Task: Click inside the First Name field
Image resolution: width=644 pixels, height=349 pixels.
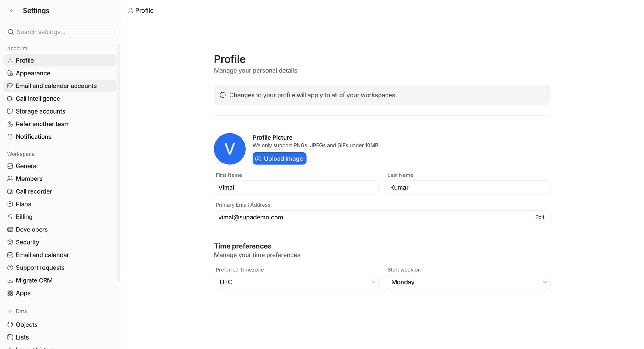Action: pos(296,187)
